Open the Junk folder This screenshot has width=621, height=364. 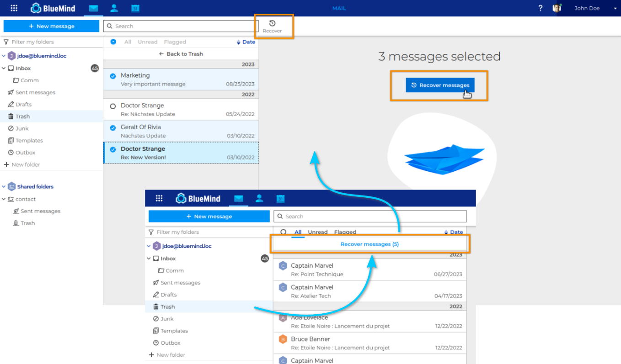coord(22,128)
